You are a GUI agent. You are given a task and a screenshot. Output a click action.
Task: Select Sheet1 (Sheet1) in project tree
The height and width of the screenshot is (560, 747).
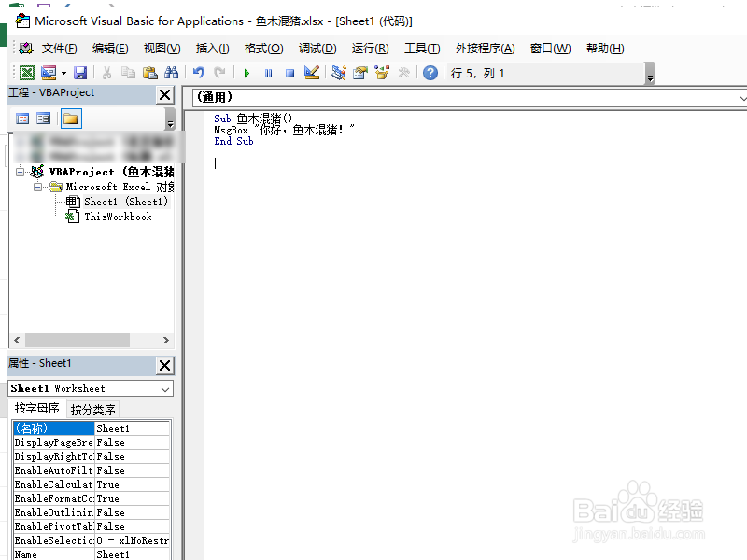(126, 202)
